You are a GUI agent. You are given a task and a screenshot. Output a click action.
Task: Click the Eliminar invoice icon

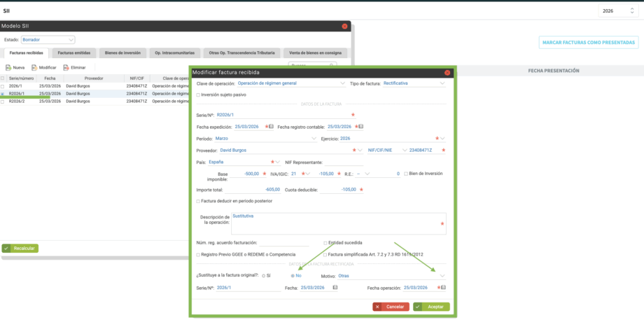pos(65,67)
